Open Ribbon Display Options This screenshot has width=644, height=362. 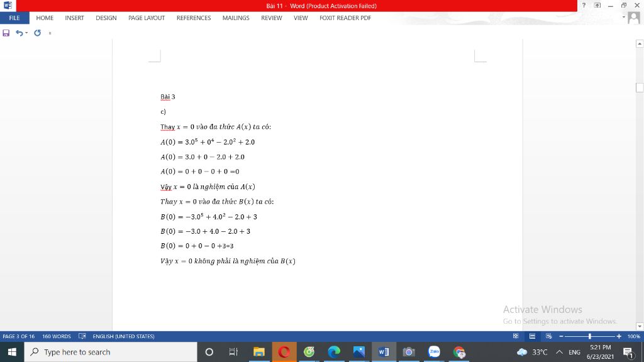[x=597, y=5]
